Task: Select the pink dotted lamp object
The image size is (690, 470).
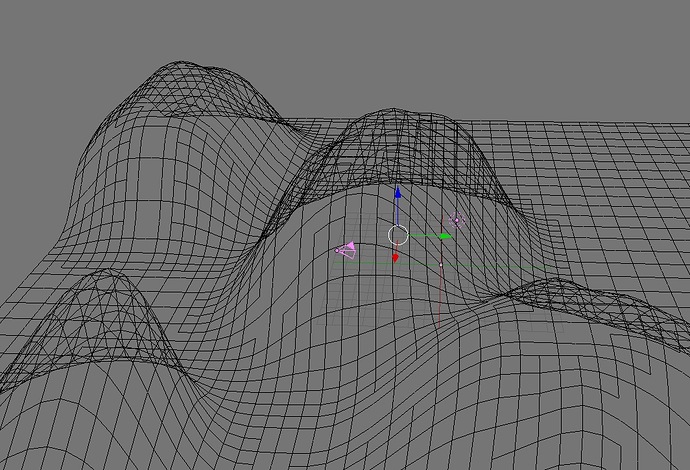Action: click(457, 220)
